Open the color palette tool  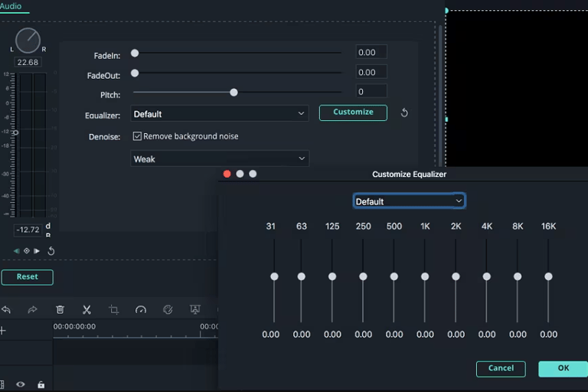168,310
